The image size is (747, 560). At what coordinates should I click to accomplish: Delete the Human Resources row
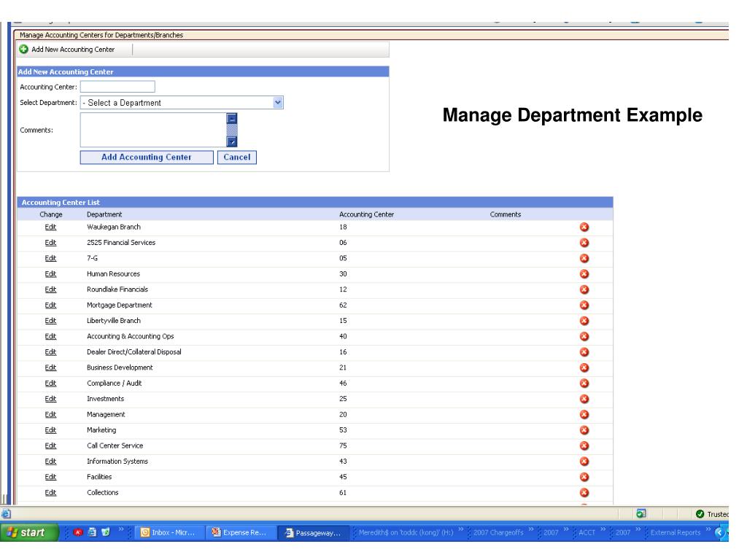point(584,274)
